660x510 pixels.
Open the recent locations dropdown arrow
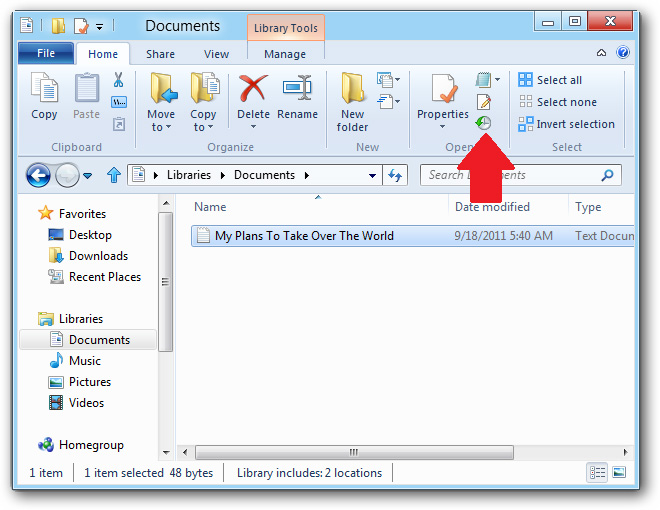point(87,175)
